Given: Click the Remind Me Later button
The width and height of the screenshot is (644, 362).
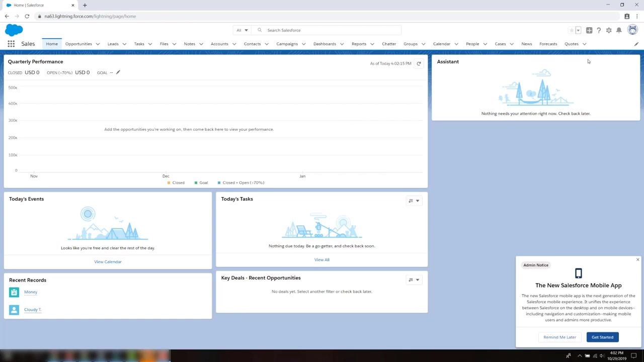Looking at the screenshot, I should pos(560,337).
